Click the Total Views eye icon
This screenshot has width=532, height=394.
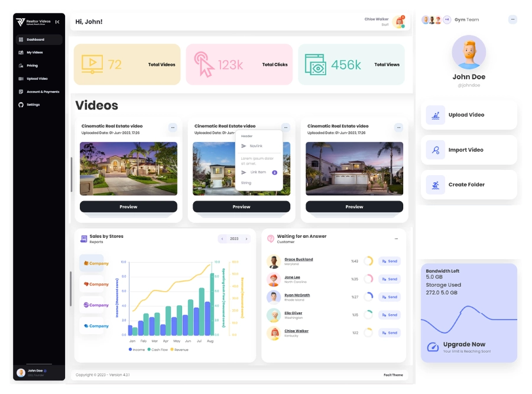click(315, 64)
